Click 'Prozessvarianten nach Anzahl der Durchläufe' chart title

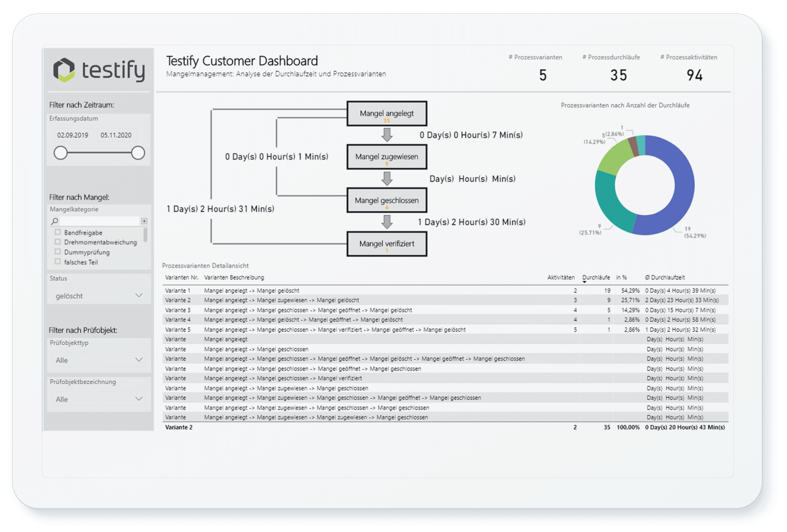point(625,105)
